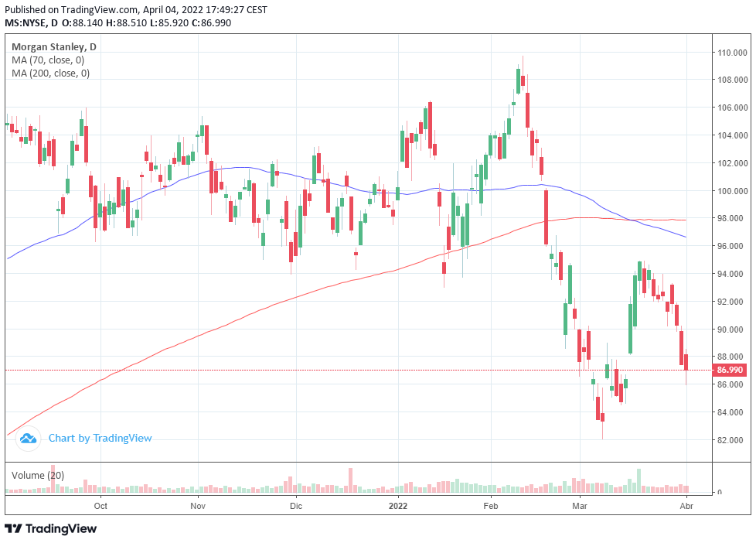
Task: Click the 100.000 price axis label
Action: (732, 191)
